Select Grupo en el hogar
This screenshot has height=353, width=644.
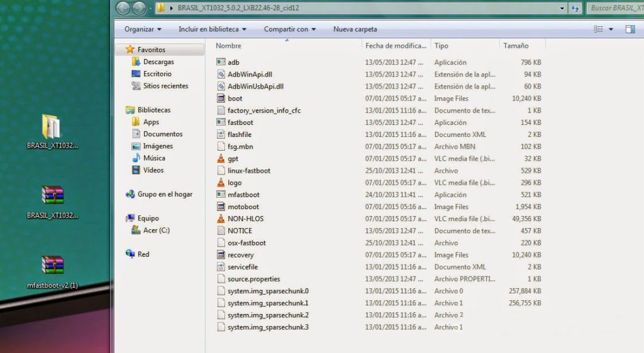[x=165, y=194]
